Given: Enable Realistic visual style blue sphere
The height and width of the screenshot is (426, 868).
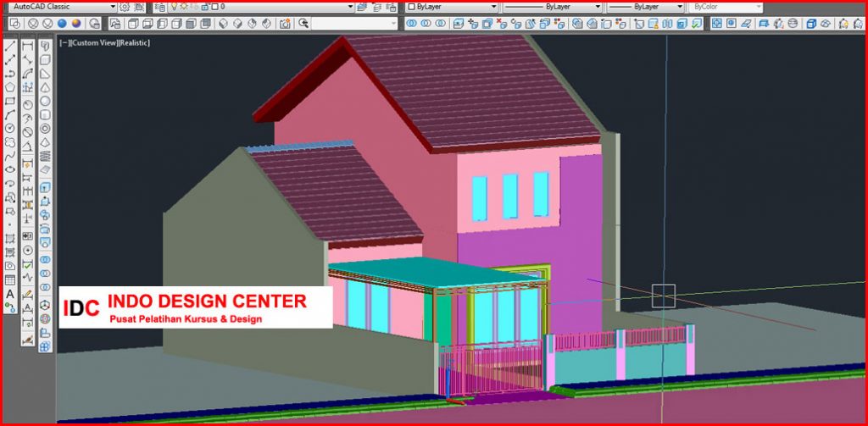Looking at the screenshot, I should pos(62,23).
